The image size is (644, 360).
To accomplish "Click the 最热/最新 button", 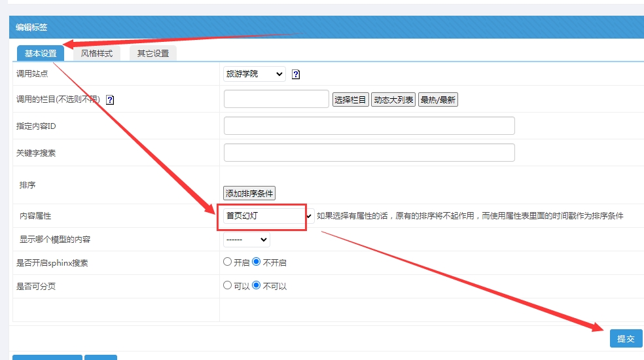I will (438, 99).
